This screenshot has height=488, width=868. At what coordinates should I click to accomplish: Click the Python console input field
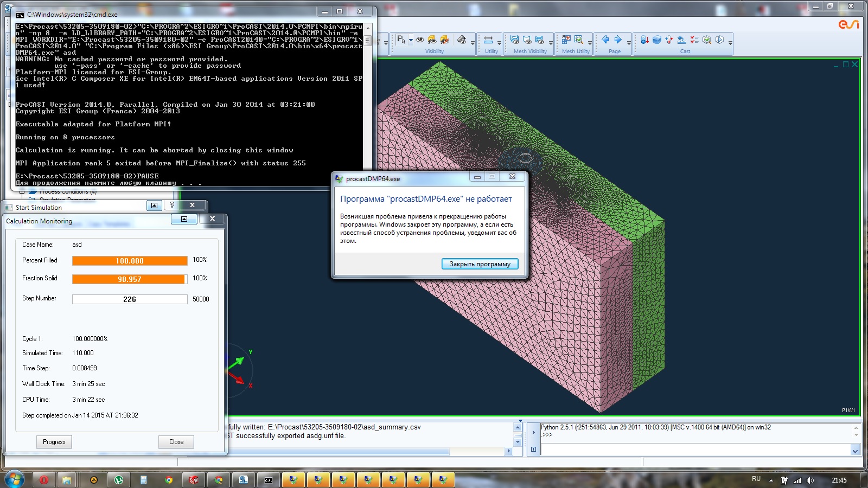695,450
